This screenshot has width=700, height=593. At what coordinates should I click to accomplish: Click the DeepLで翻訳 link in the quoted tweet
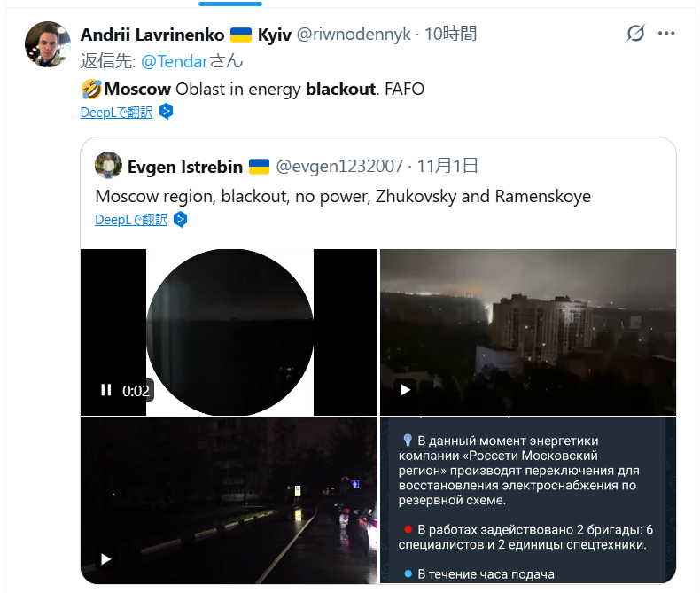click(131, 220)
